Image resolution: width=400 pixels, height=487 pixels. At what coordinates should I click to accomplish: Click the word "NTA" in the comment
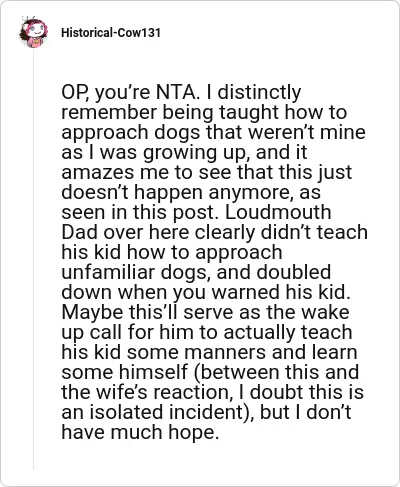[x=178, y=92]
